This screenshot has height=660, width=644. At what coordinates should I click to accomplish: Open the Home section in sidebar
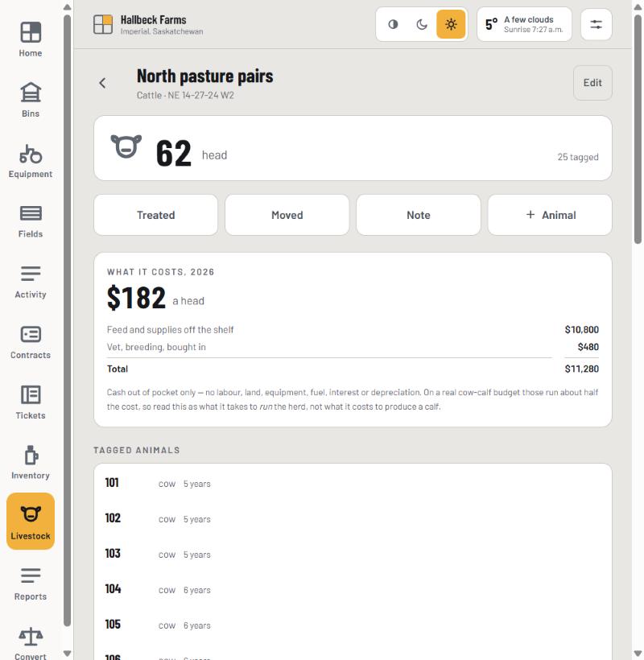(x=31, y=39)
